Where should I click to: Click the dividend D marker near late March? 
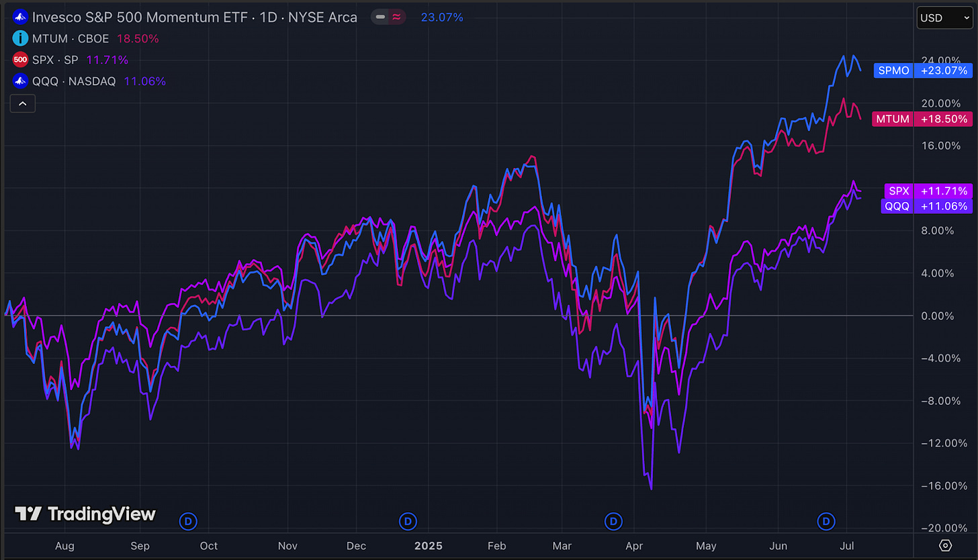click(x=613, y=520)
